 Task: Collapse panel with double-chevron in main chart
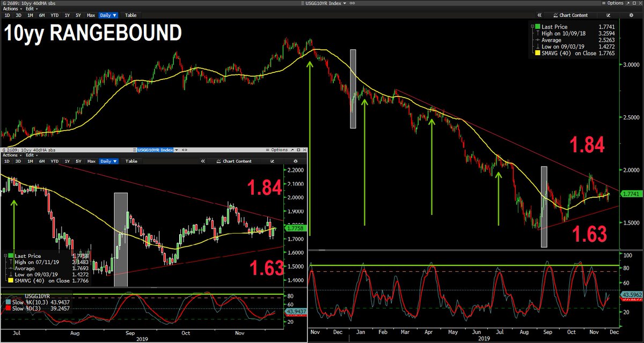click(x=539, y=15)
